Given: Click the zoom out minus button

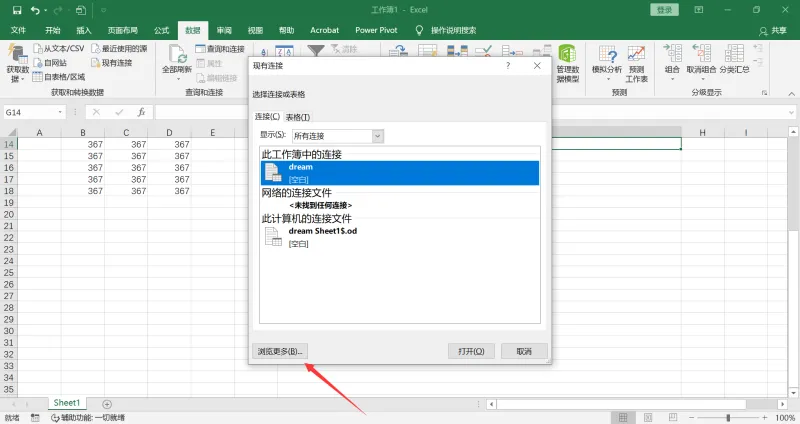Looking at the screenshot, I should (x=691, y=418).
